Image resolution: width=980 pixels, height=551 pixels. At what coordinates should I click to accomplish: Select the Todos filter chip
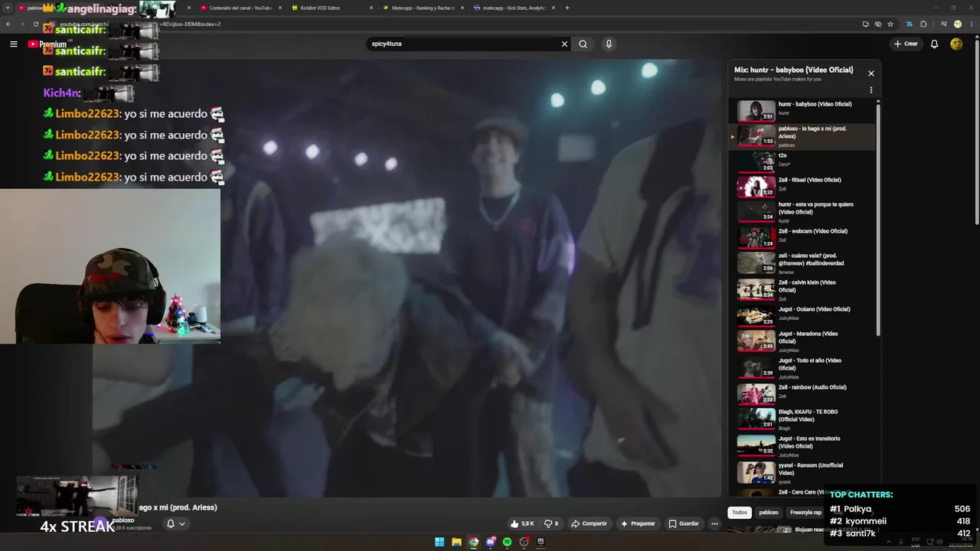739,513
